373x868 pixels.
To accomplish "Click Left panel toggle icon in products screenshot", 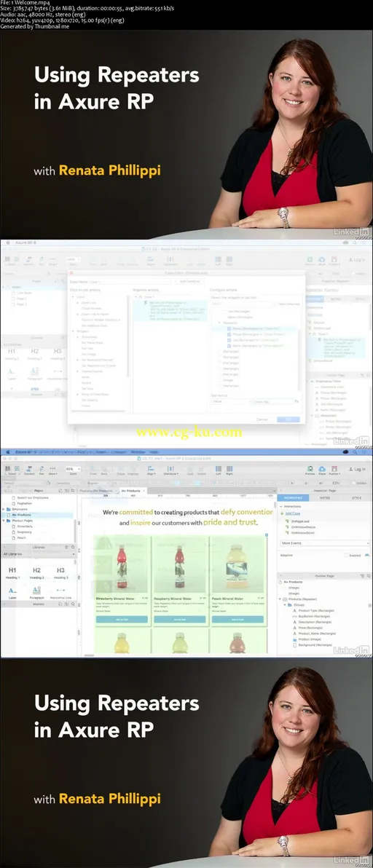I will [219, 470].
